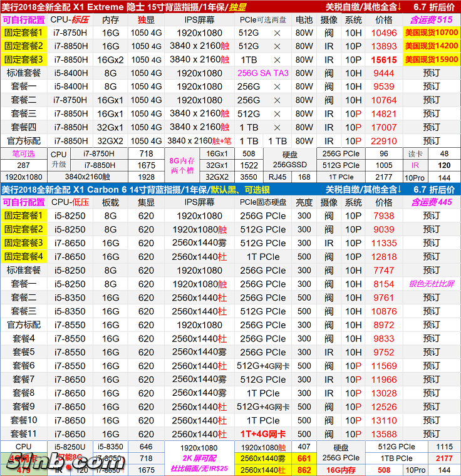This screenshot has height=476, width=461.
Task: Select the 独显 column header
Action: click(146, 20)
